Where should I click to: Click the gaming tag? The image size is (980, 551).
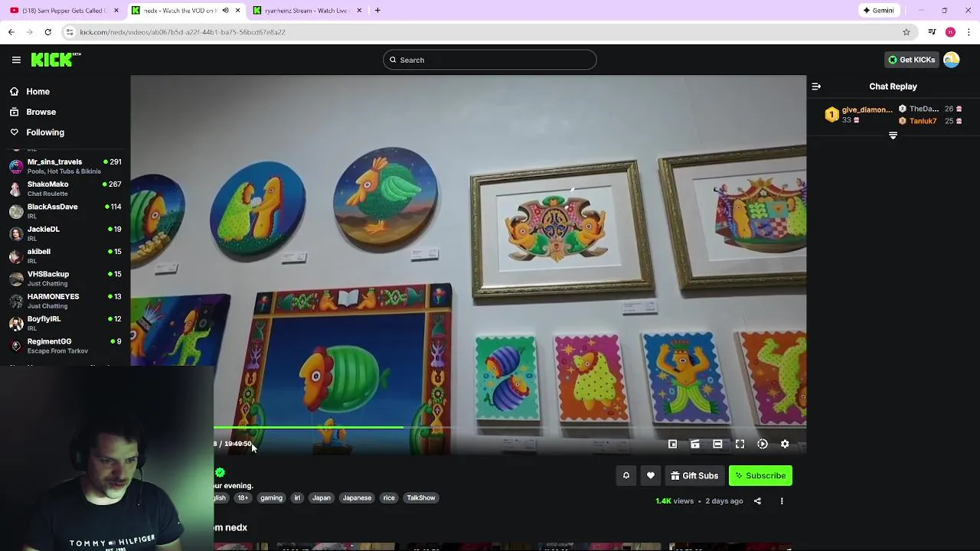(271, 497)
